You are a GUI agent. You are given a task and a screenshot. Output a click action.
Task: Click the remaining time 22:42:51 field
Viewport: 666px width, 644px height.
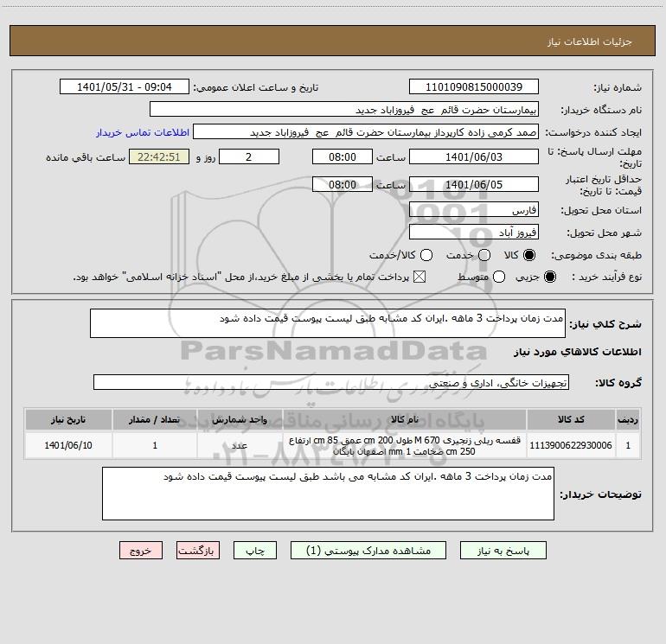coord(159,156)
